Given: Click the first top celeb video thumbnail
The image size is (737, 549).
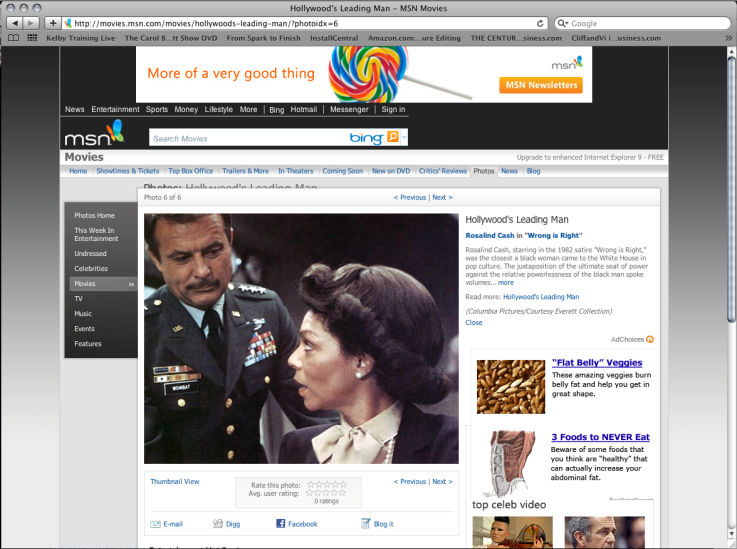Looking at the screenshot, I should click(512, 531).
